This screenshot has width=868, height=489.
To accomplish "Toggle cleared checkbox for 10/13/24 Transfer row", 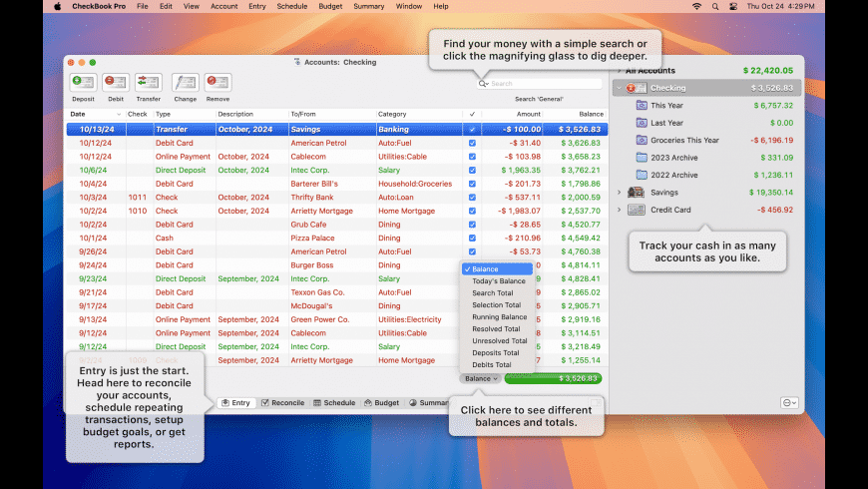I will (472, 130).
